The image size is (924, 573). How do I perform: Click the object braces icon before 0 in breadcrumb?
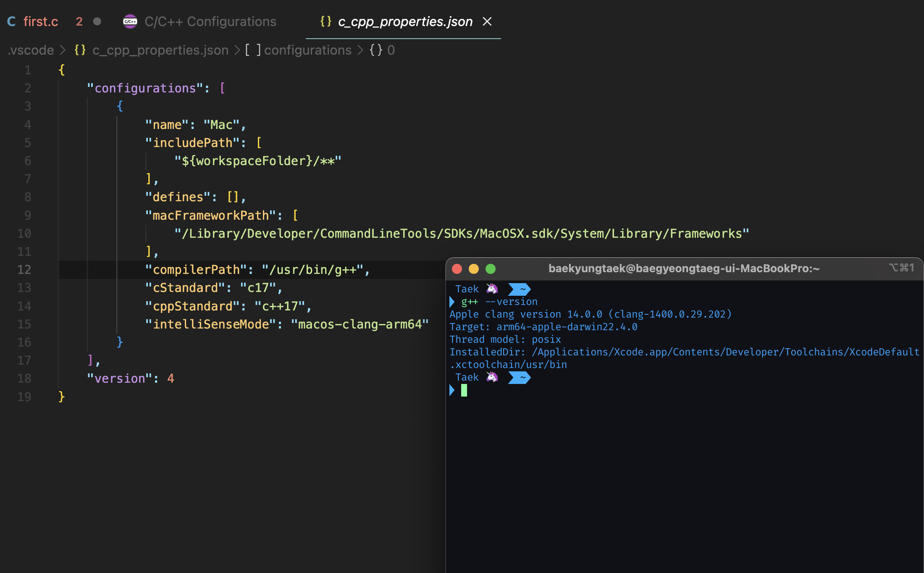(376, 50)
